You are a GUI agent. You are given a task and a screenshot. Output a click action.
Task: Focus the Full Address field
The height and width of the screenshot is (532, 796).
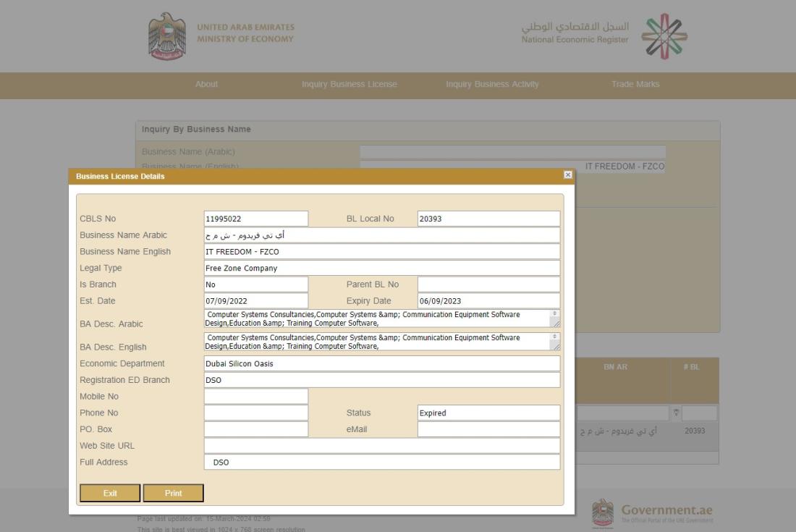(382, 463)
